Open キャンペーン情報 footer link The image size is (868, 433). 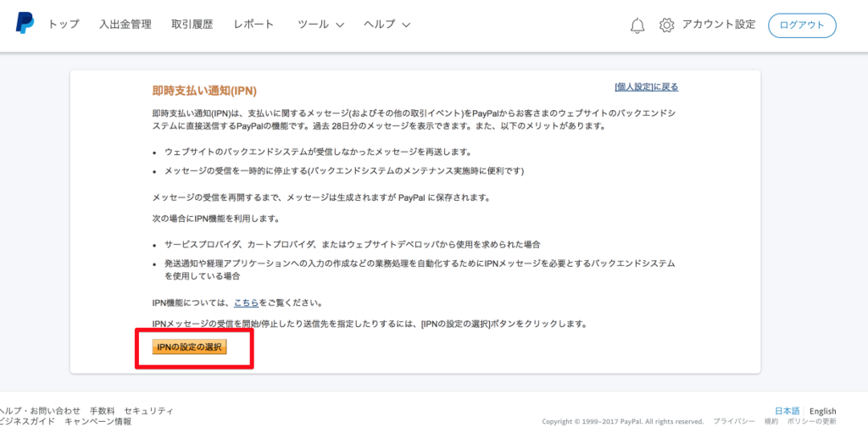[98, 421]
